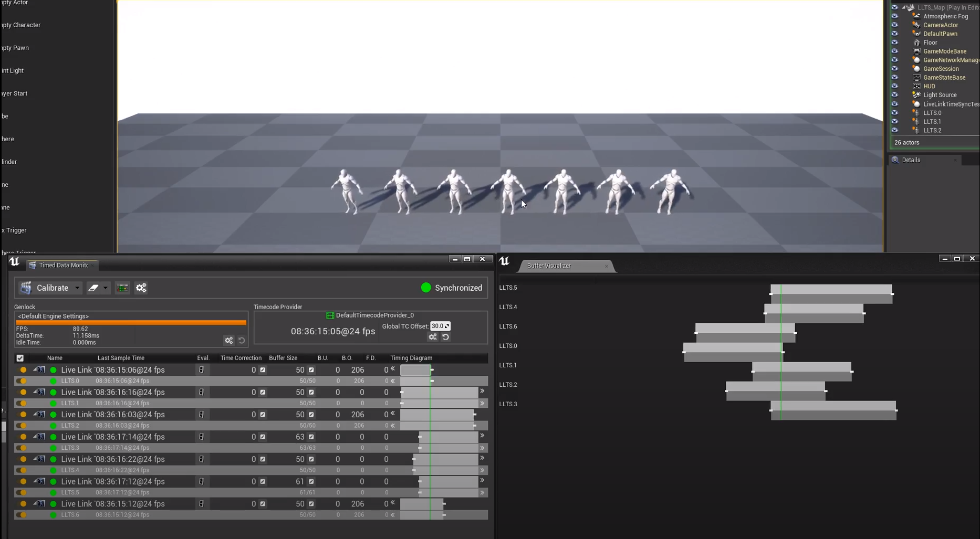Click Atmospheric Fog actor icon in outliner
The image size is (980, 539).
tap(916, 16)
